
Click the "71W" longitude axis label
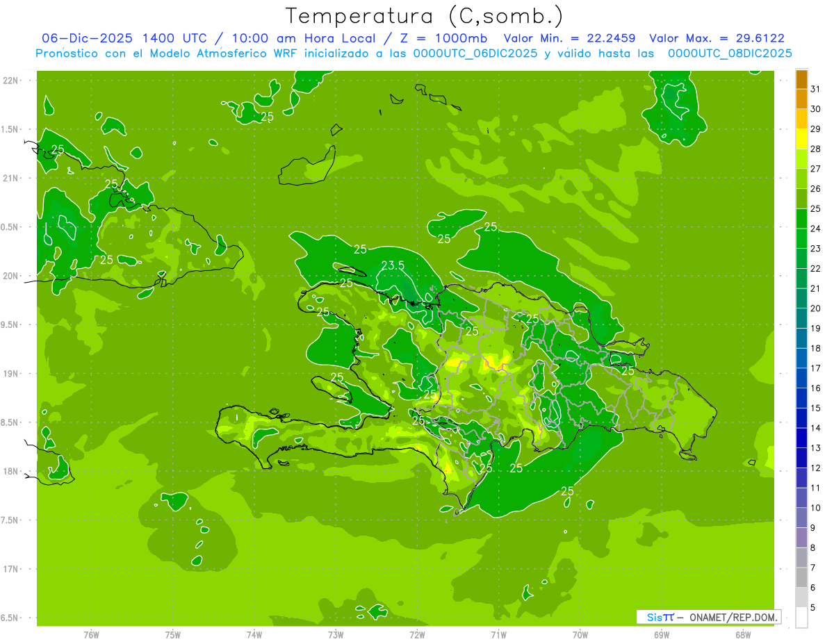pos(498,634)
